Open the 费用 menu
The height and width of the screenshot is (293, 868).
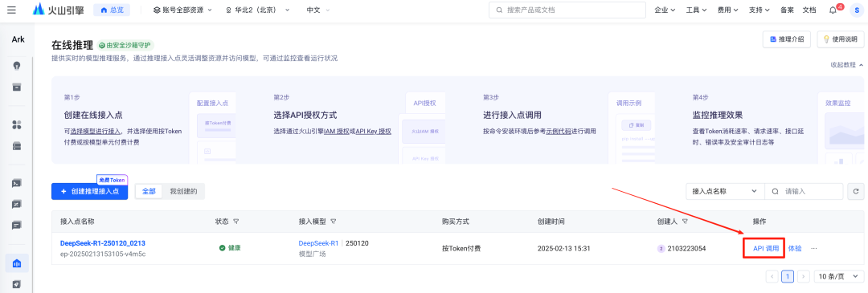tap(728, 10)
